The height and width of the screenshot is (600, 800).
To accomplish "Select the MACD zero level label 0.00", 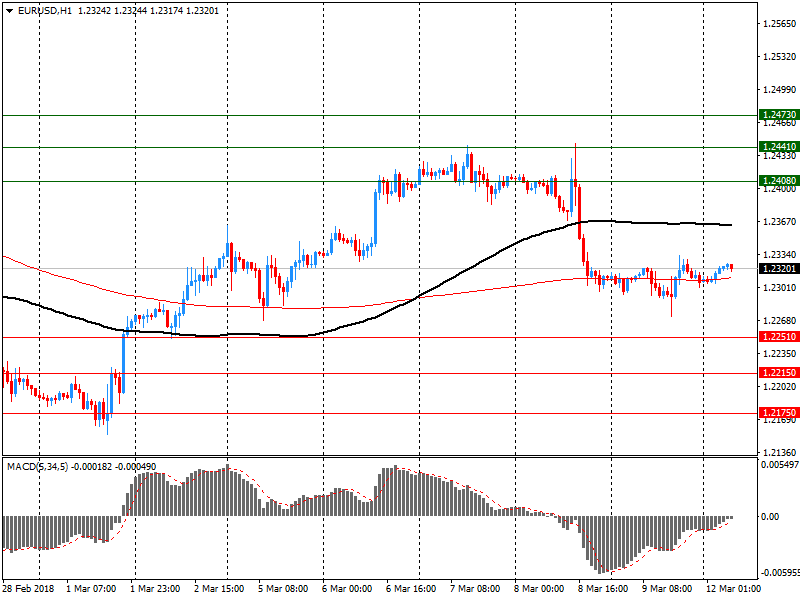I will [770, 517].
